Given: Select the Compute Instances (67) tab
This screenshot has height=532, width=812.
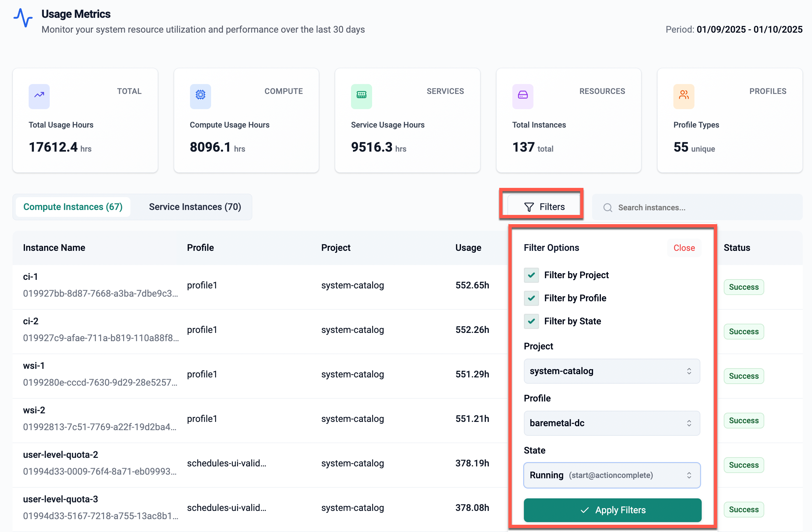Looking at the screenshot, I should point(73,207).
